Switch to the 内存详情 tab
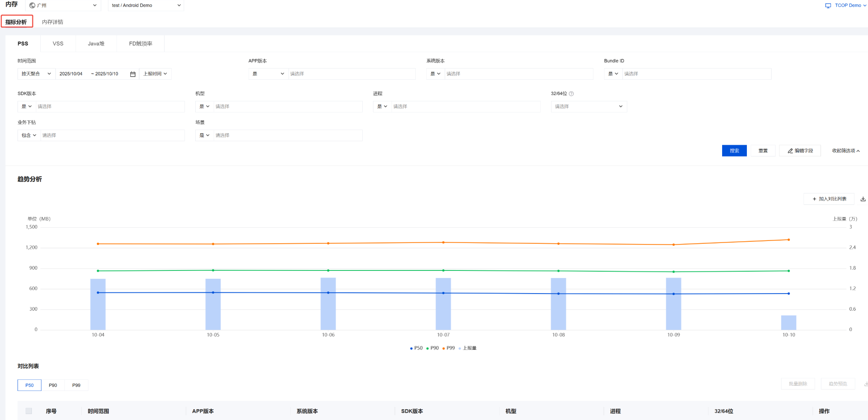This screenshot has height=420, width=868. 53,22
